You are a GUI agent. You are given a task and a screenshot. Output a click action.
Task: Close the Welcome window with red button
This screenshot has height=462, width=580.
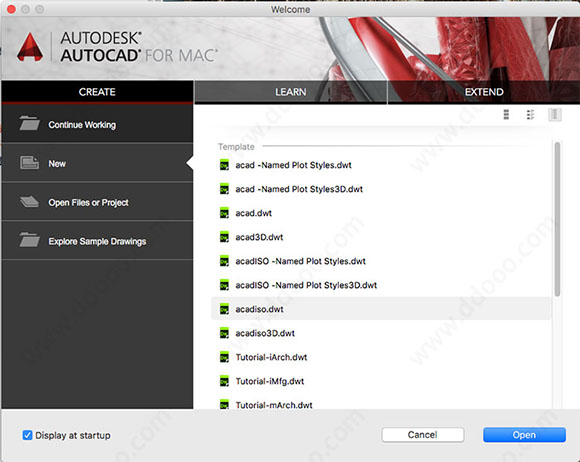(11, 9)
